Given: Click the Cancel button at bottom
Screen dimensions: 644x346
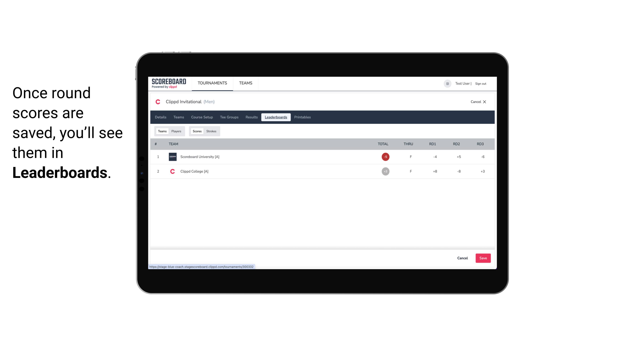Looking at the screenshot, I should [462, 258].
